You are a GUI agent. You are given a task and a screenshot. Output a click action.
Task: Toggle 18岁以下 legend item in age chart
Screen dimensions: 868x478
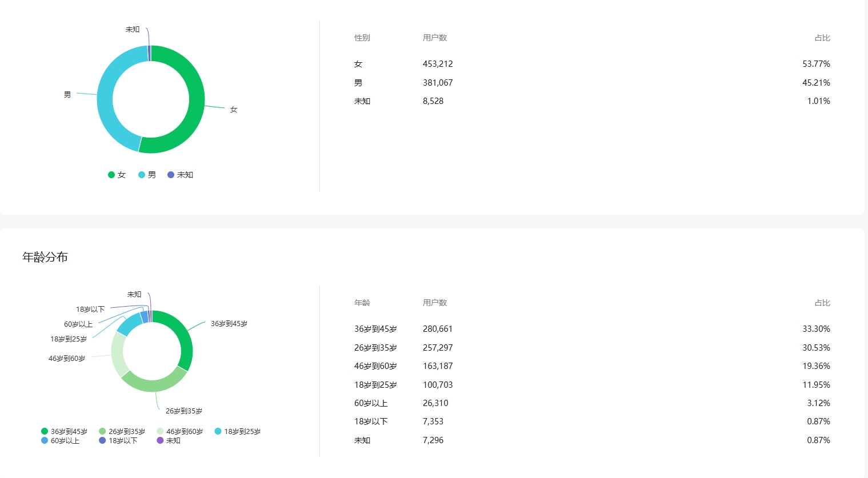(x=118, y=441)
